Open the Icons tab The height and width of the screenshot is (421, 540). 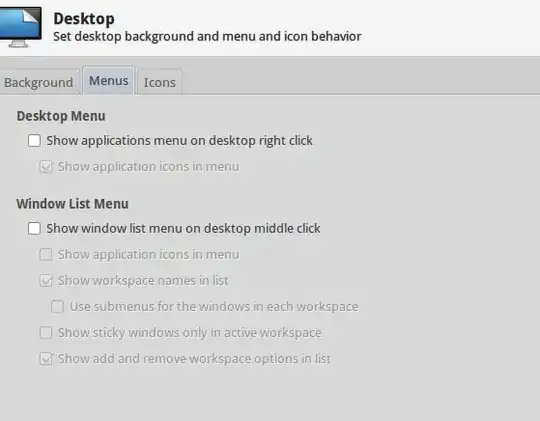pos(160,82)
